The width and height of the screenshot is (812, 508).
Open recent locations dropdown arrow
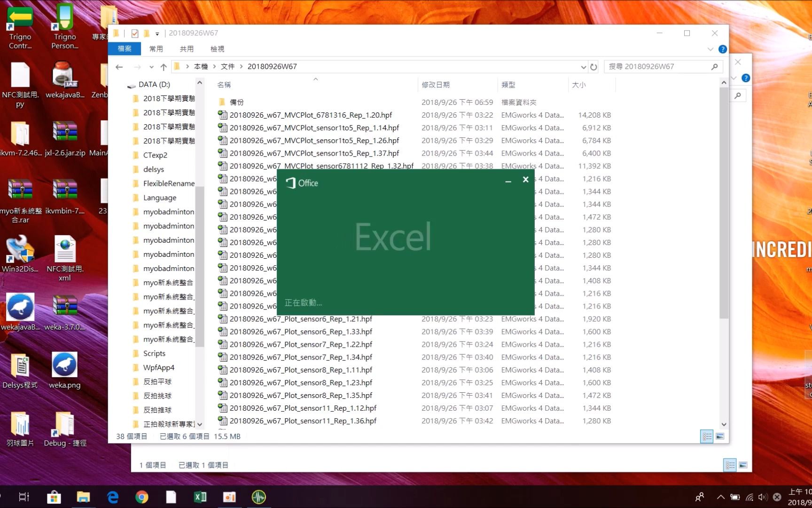coord(151,67)
